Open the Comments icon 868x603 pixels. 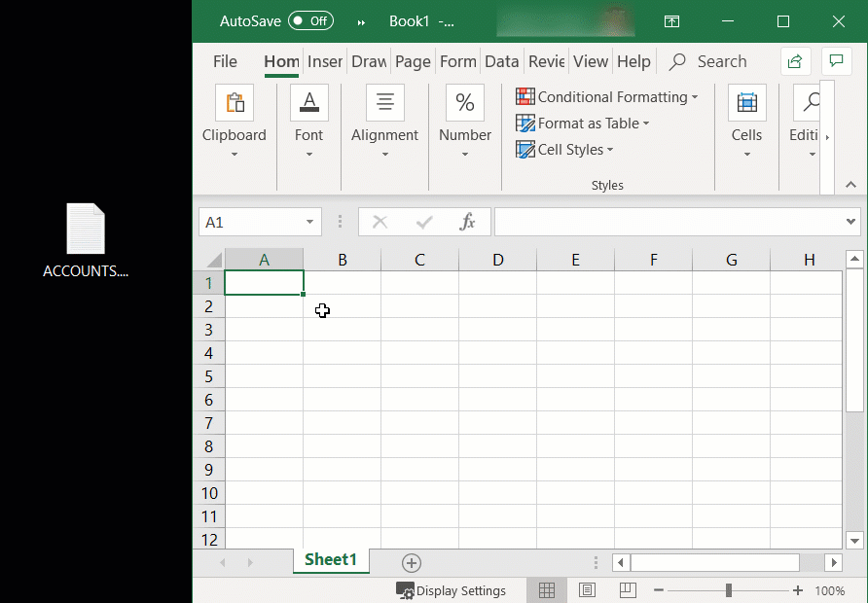836,61
